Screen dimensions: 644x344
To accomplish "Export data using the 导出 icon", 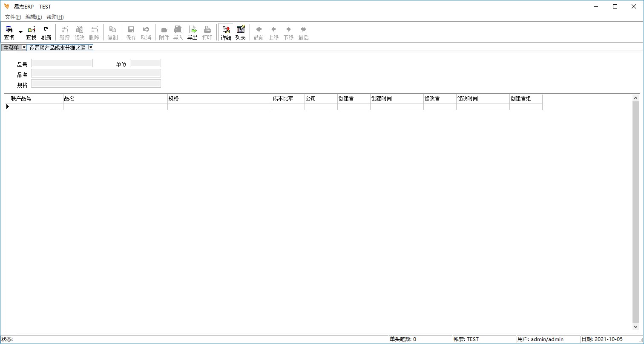I will pyautogui.click(x=193, y=33).
